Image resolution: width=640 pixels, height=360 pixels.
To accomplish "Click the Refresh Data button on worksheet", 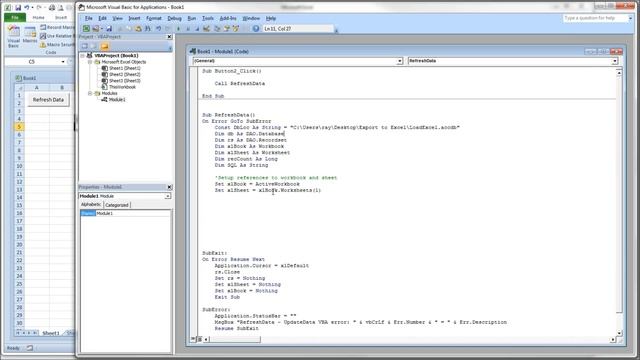I will pos(48,100).
